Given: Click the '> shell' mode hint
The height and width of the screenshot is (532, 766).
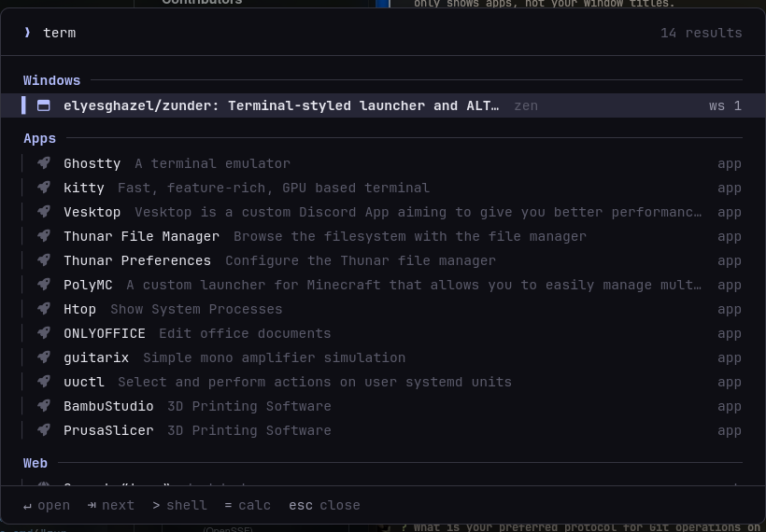Looking at the screenshot, I should (x=179, y=505).
